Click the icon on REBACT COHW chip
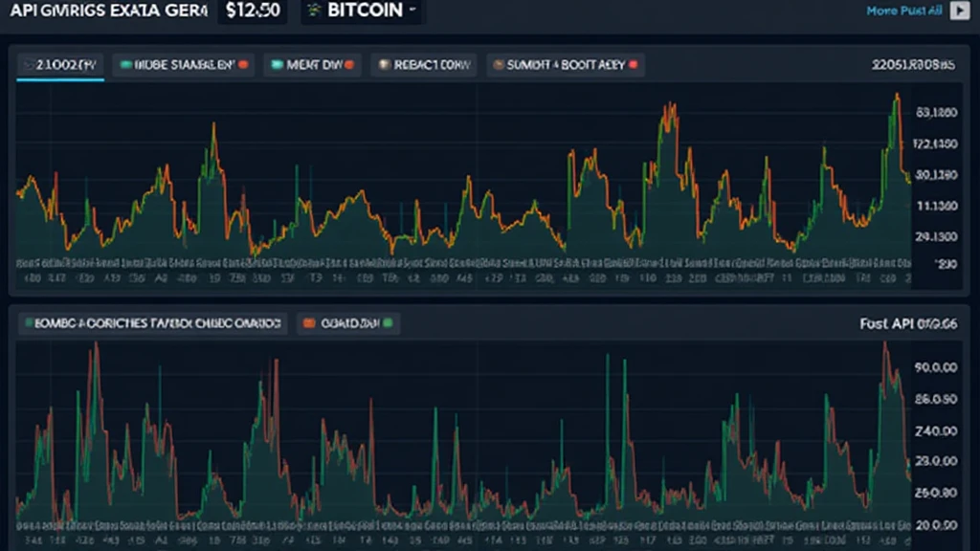Screen dimensions: 980x551 point(385,65)
